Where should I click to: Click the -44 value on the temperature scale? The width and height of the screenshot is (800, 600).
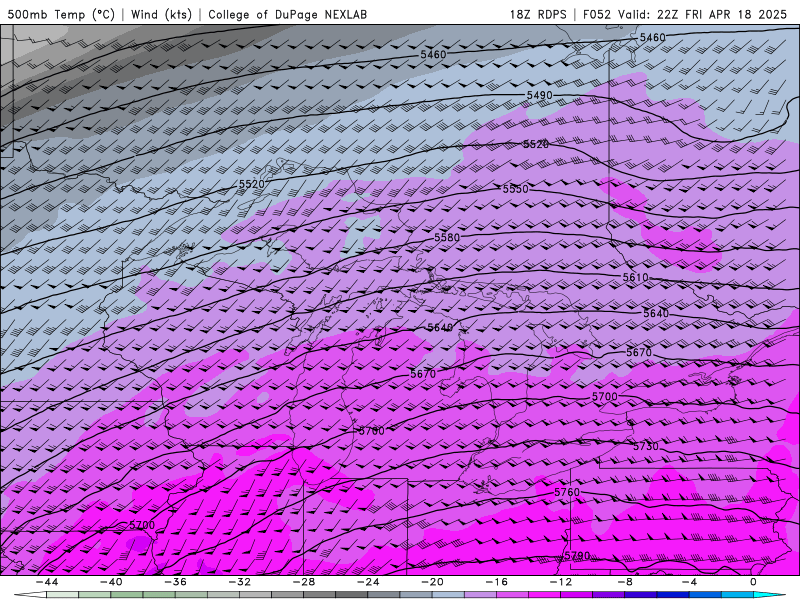coord(47,582)
